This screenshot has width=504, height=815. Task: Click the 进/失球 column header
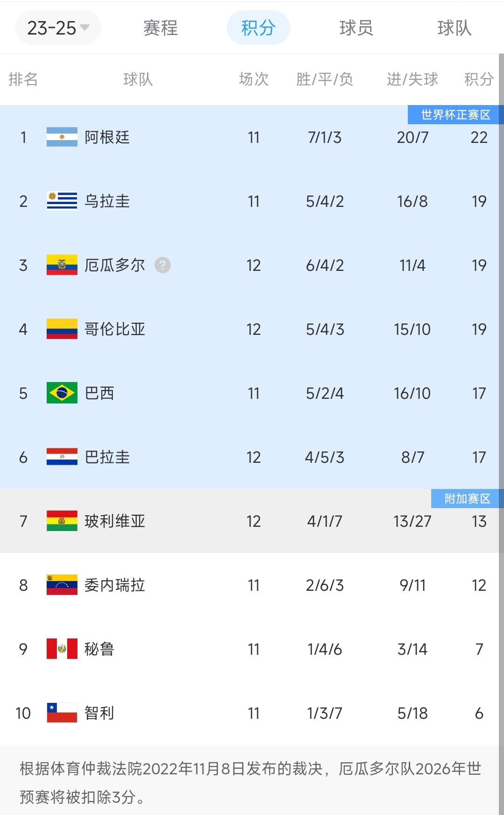[413, 79]
